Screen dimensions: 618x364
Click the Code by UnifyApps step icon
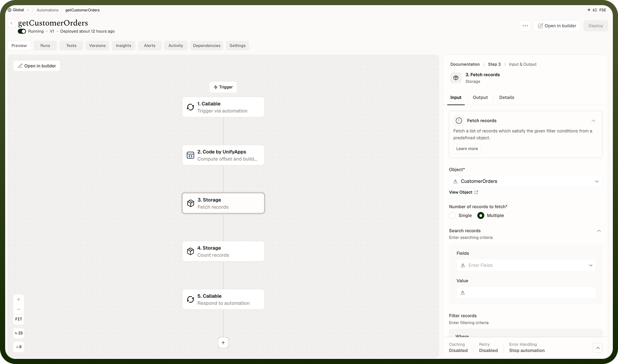click(x=191, y=155)
